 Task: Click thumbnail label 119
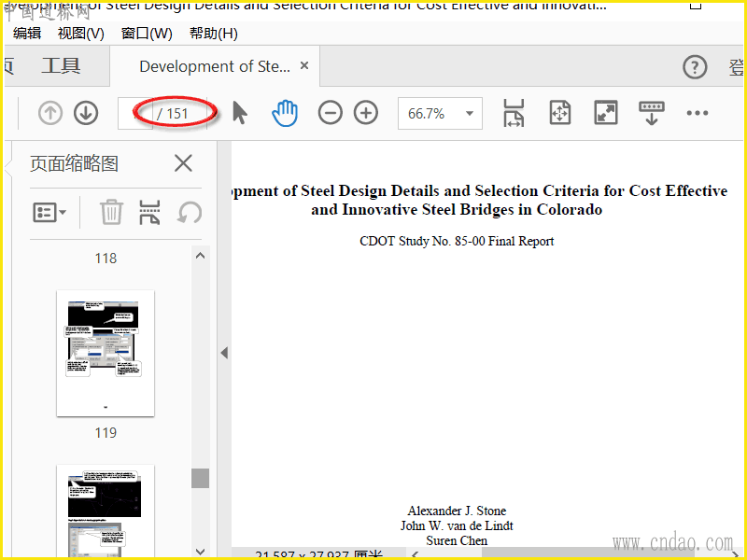tap(106, 433)
